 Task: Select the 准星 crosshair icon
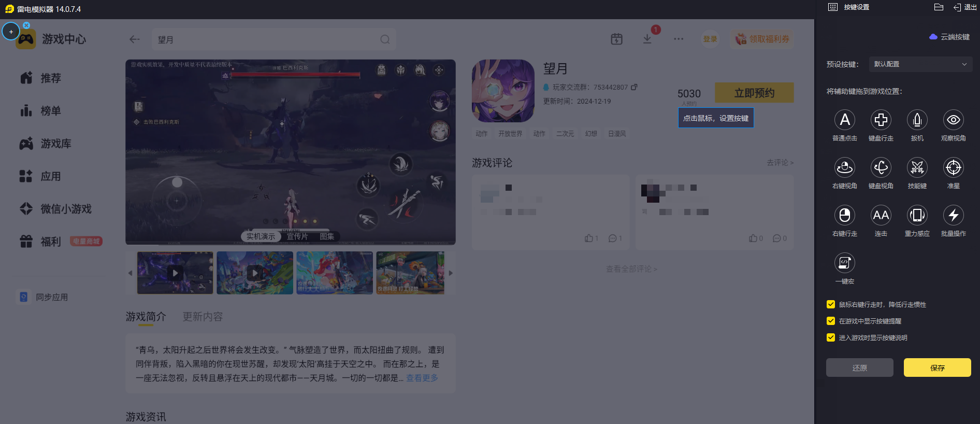pos(954,167)
